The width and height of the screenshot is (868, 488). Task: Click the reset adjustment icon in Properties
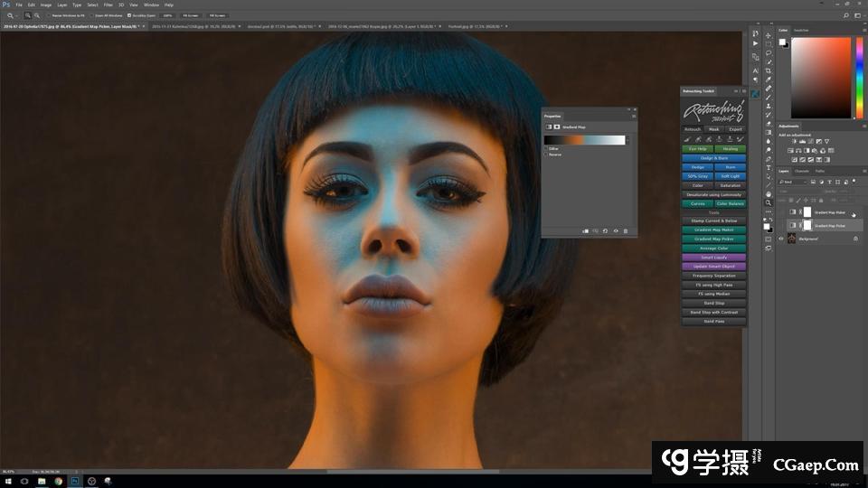tap(605, 230)
